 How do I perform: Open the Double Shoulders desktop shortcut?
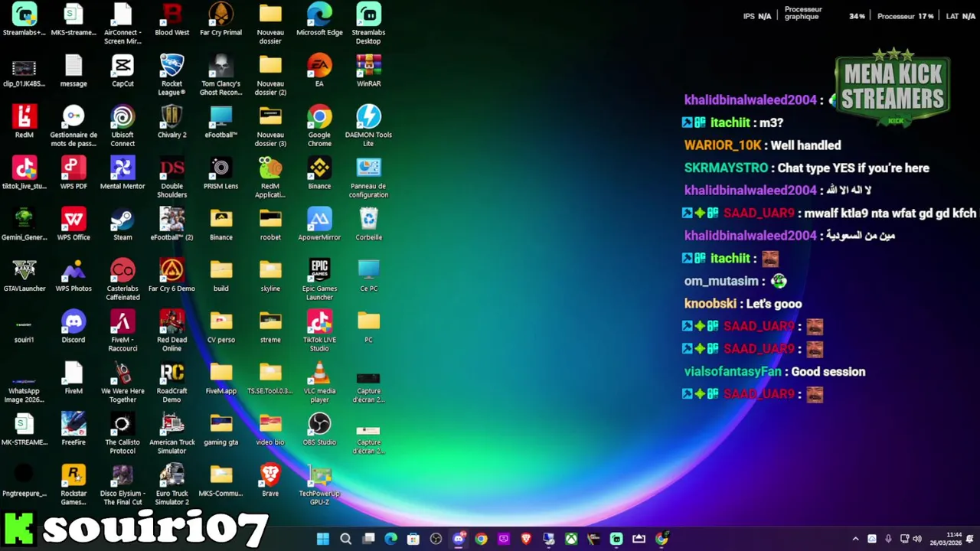[171, 178]
